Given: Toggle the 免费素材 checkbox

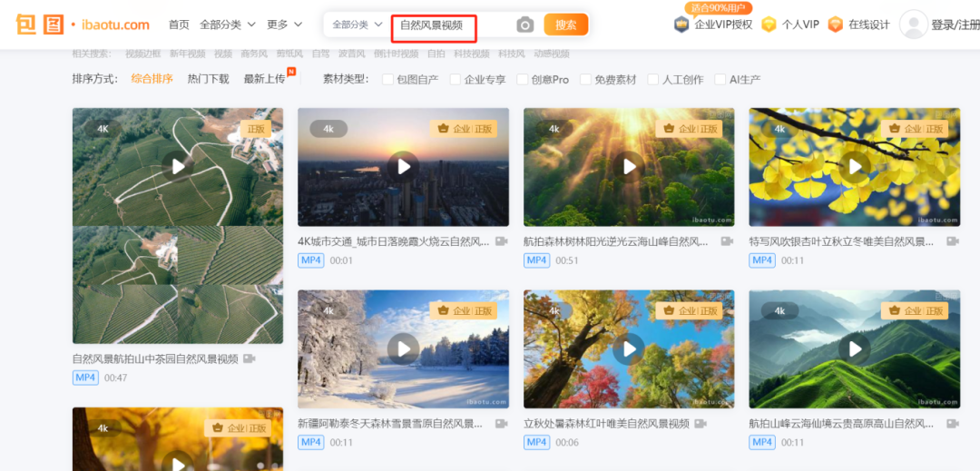Looking at the screenshot, I should click(x=585, y=79).
